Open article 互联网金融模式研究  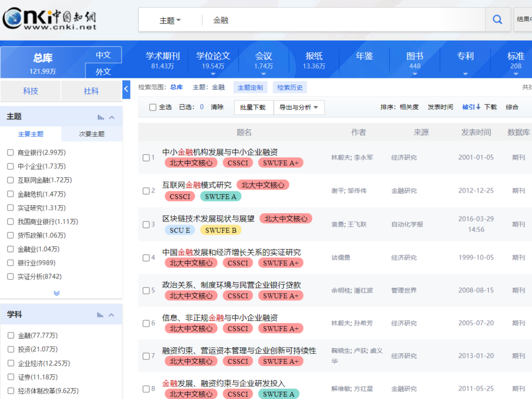(x=198, y=184)
